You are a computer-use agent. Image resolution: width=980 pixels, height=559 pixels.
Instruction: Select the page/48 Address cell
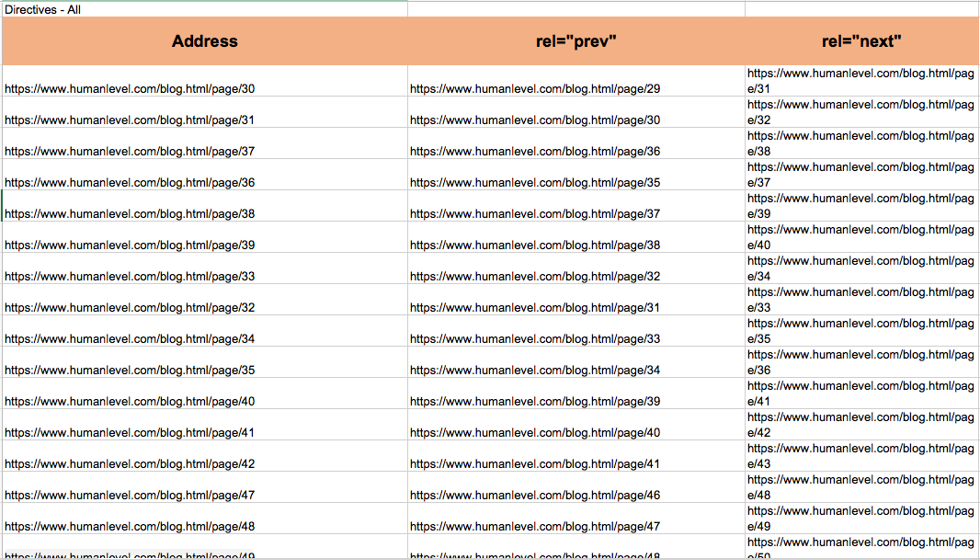130,526
